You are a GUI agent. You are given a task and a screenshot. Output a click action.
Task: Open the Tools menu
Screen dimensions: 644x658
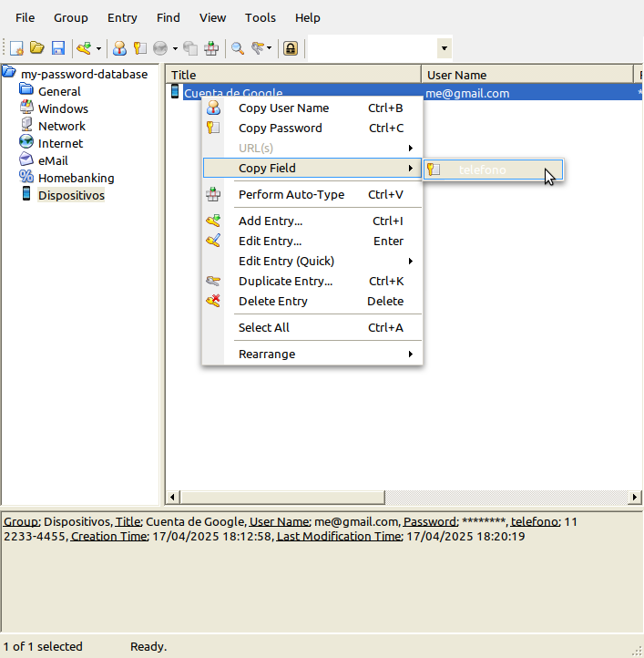point(261,17)
